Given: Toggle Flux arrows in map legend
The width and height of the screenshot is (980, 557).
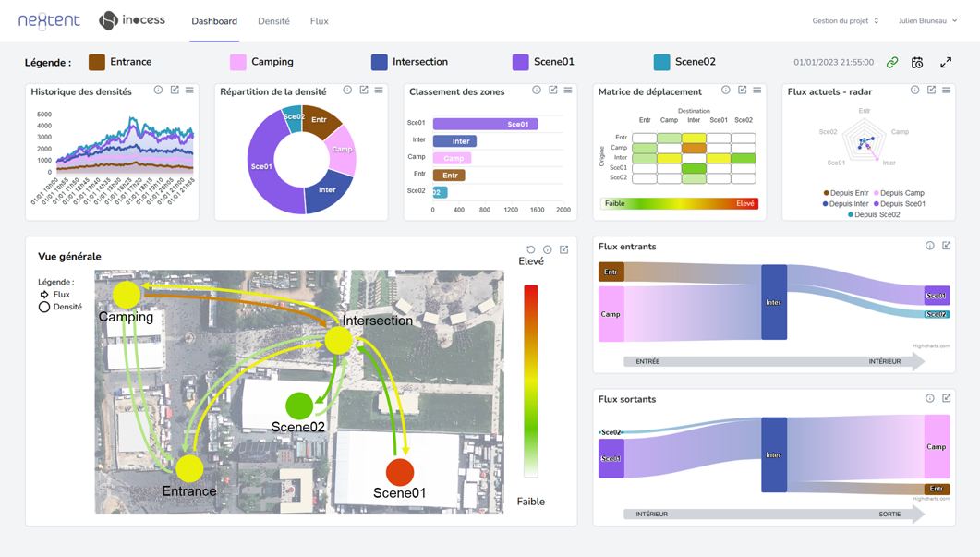Looking at the screenshot, I should coord(54,294).
